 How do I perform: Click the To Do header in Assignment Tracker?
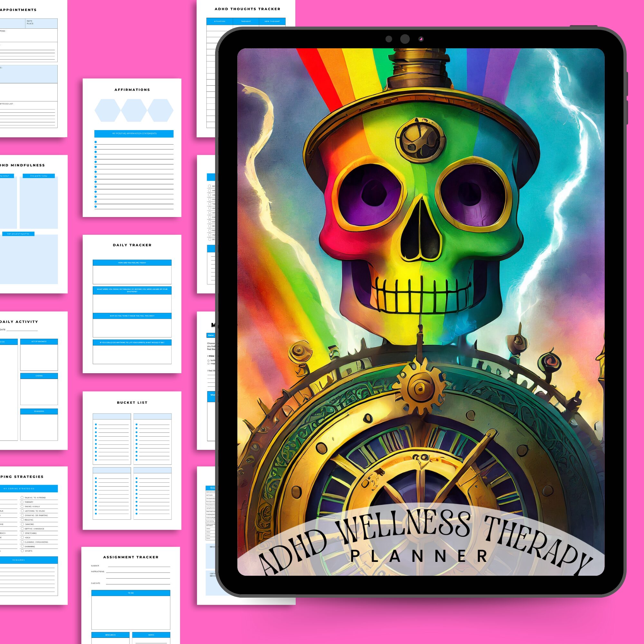pos(131,593)
